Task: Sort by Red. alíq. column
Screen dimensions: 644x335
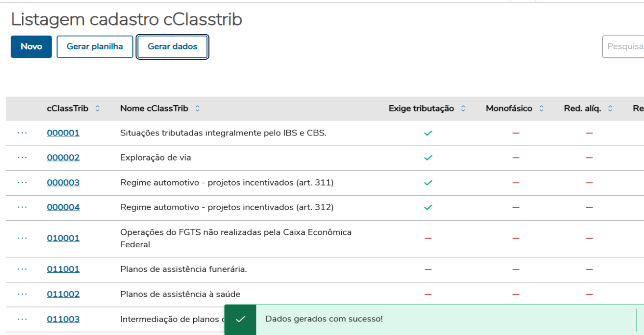Action: (610, 109)
